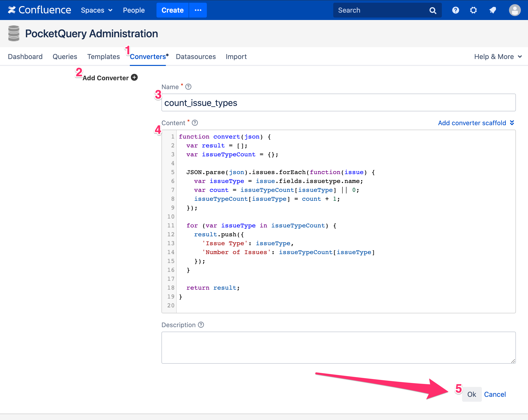Click the code line 'function convert(json) {'
This screenshot has height=420, width=528.
click(x=225, y=137)
